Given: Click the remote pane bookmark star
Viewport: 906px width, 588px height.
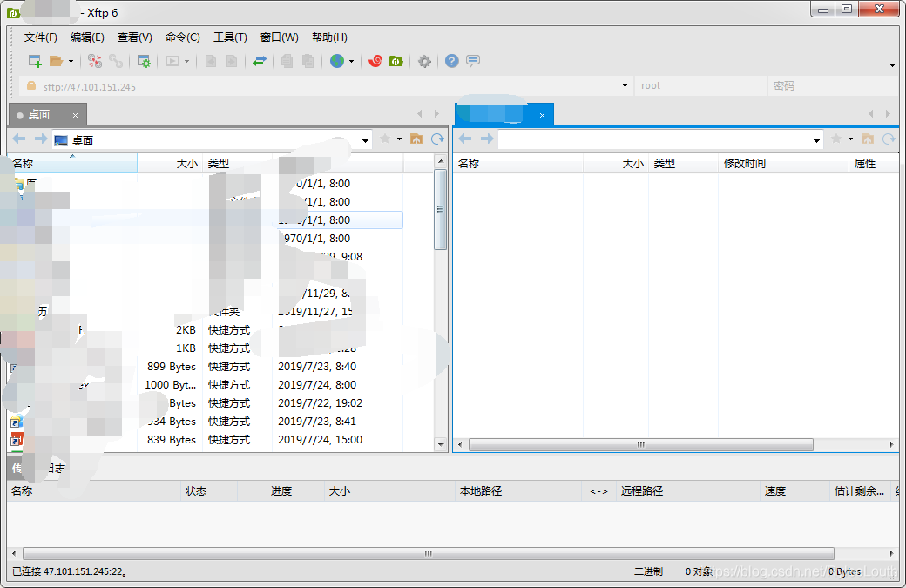Looking at the screenshot, I should pyautogui.click(x=835, y=139).
